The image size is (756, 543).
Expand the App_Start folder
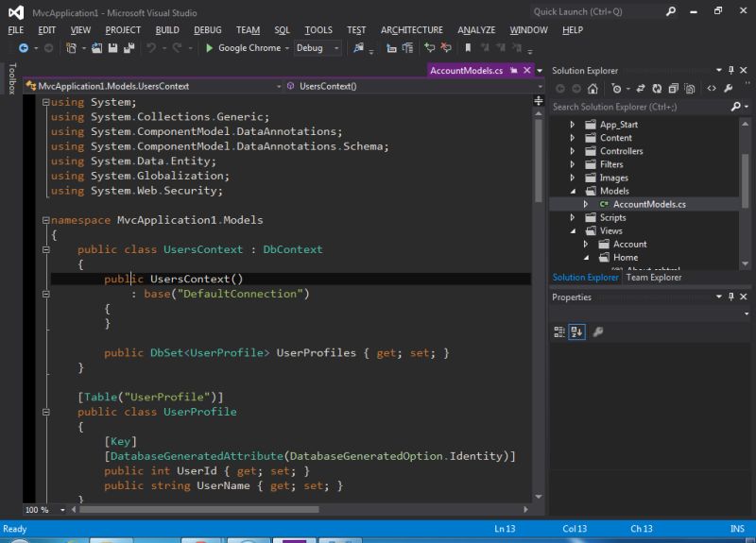(573, 125)
